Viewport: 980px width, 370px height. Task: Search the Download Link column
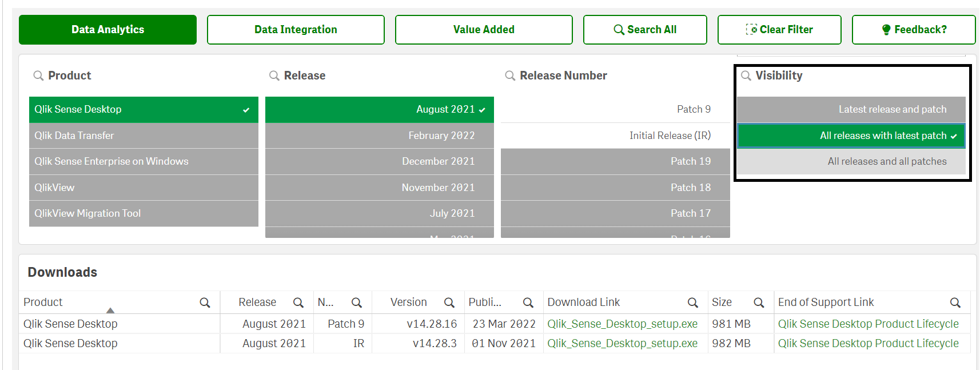pos(693,303)
